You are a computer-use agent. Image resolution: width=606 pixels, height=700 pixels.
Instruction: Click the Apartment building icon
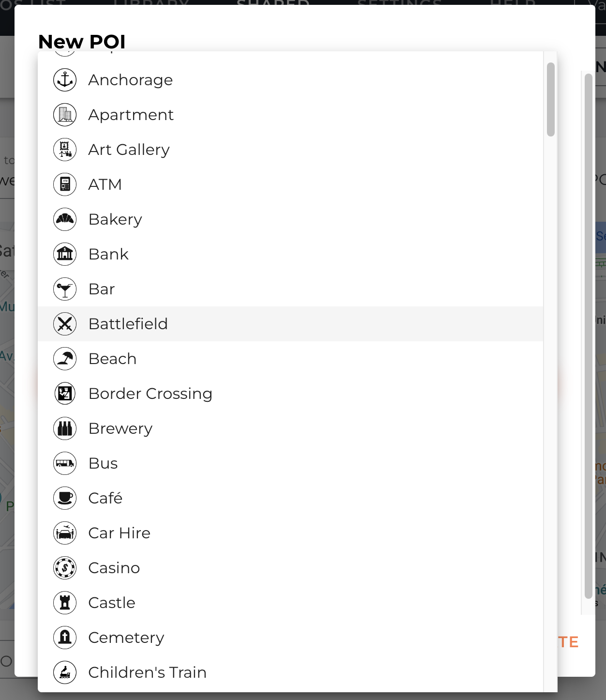tap(65, 115)
